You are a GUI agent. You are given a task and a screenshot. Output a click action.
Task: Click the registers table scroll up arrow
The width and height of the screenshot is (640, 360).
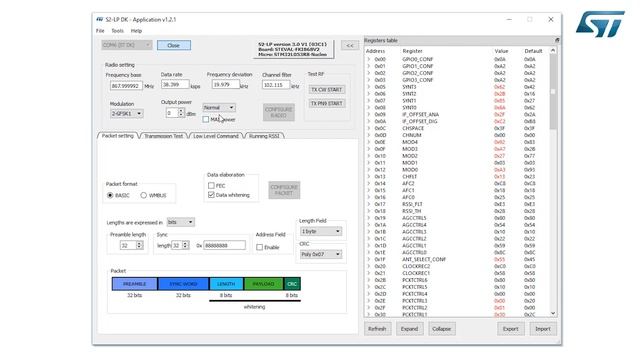[x=553, y=50]
